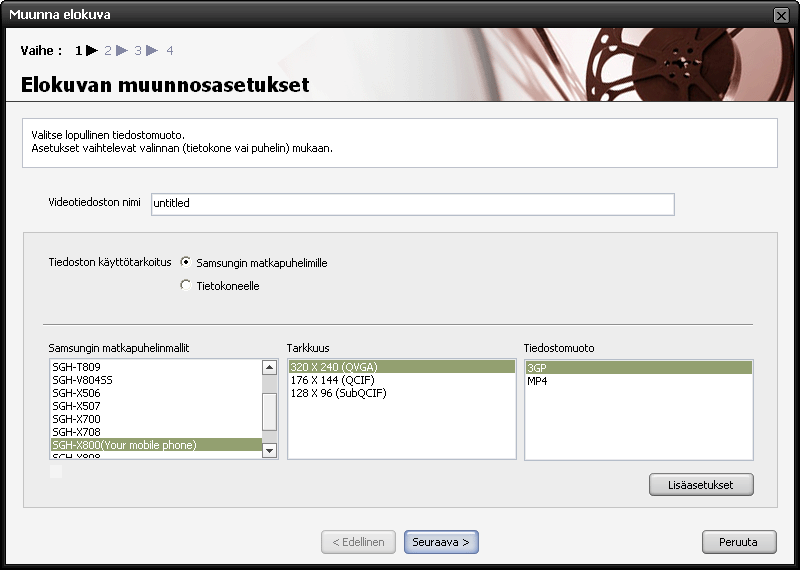The height and width of the screenshot is (570, 800).
Task: Click step 2 in the Vaihe indicator
Action: 108,51
